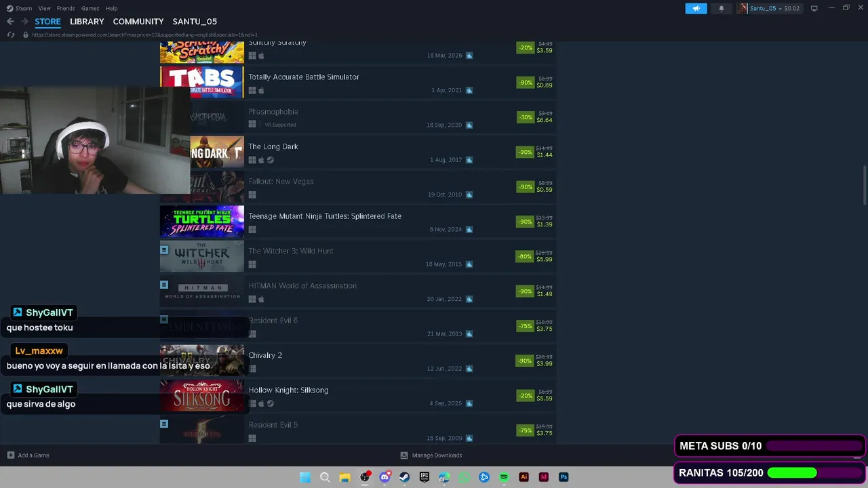868x488 pixels.
Task: Open File Explorer from the taskbar
Action: tap(344, 477)
